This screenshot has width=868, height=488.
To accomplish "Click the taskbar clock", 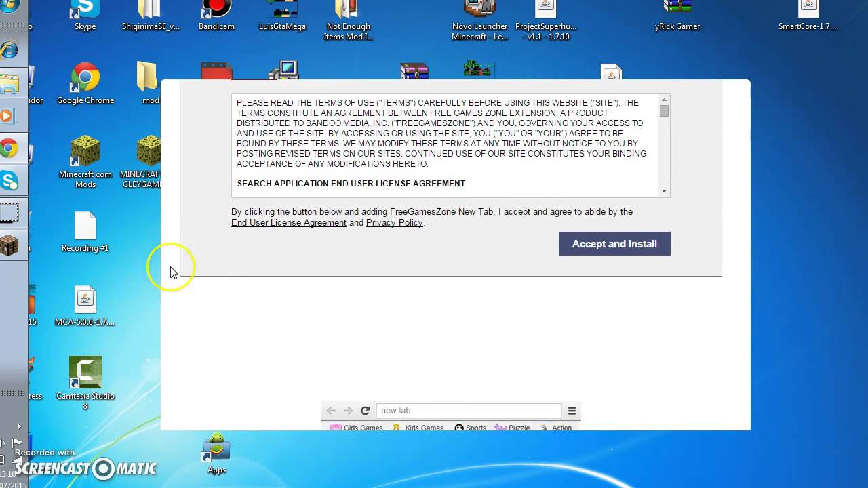I will (12, 479).
